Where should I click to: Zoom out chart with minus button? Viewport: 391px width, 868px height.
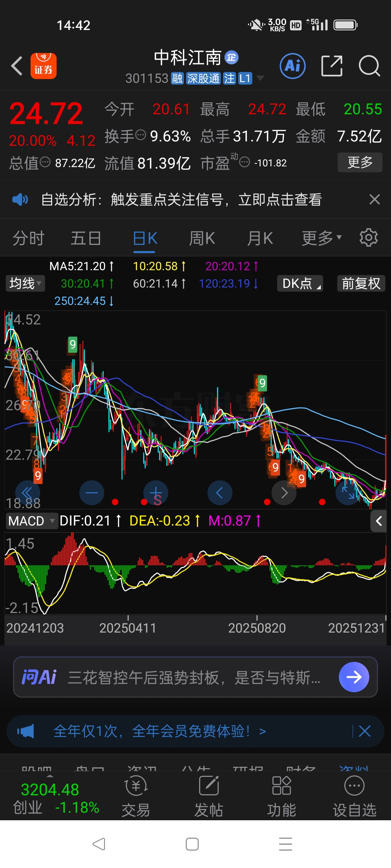tap(92, 493)
